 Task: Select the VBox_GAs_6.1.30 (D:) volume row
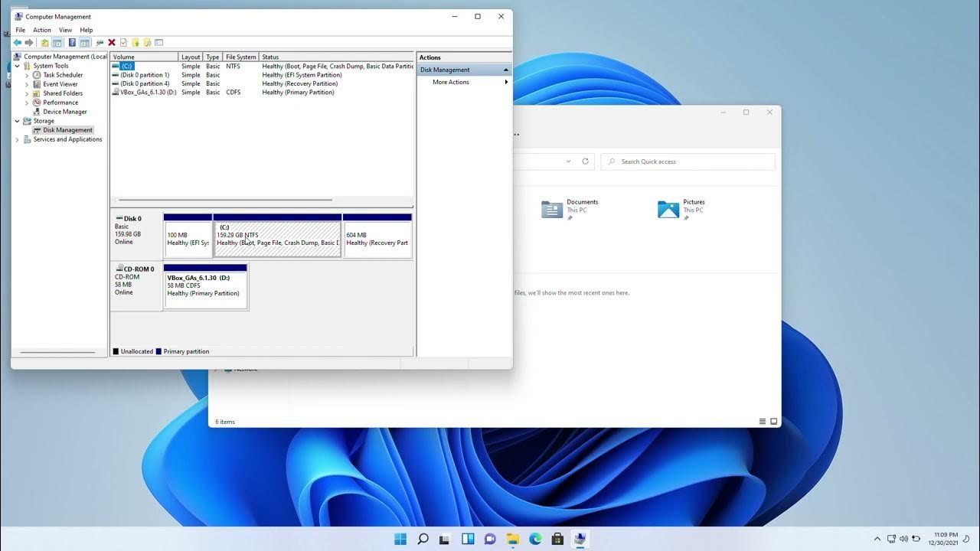point(262,92)
